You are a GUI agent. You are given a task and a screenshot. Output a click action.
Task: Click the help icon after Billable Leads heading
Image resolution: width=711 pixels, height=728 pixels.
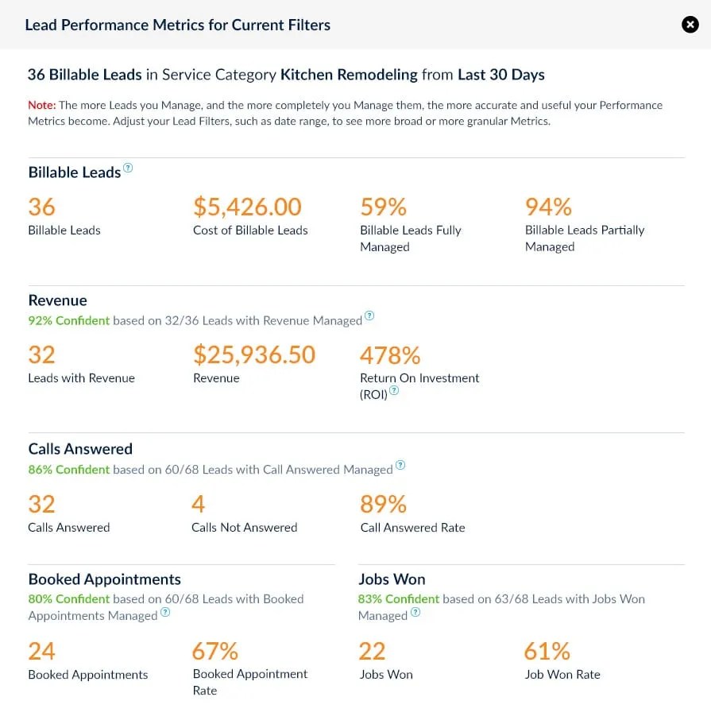click(128, 166)
